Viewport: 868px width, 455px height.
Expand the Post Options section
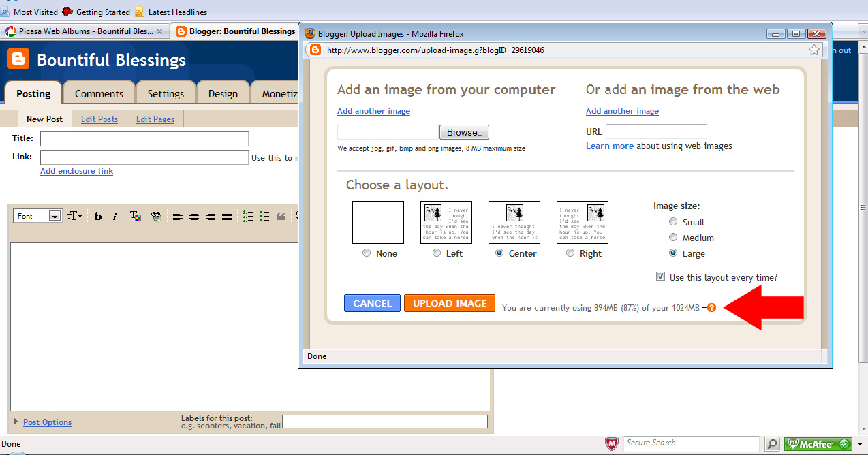pos(42,422)
